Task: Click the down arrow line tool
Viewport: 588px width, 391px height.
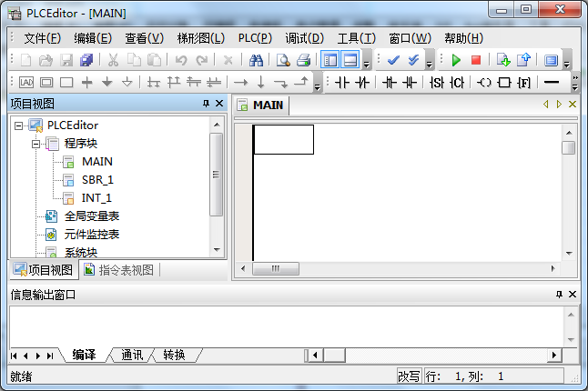Action: tap(260, 83)
